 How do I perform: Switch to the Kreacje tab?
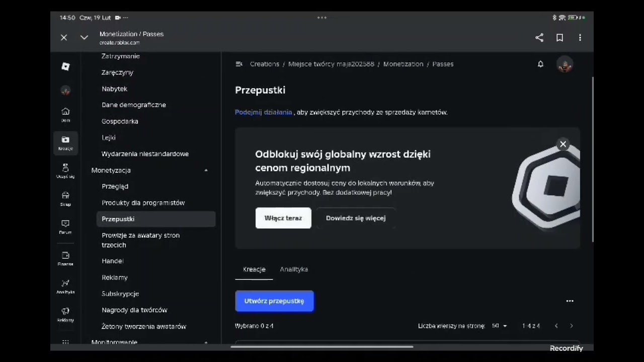(254, 269)
